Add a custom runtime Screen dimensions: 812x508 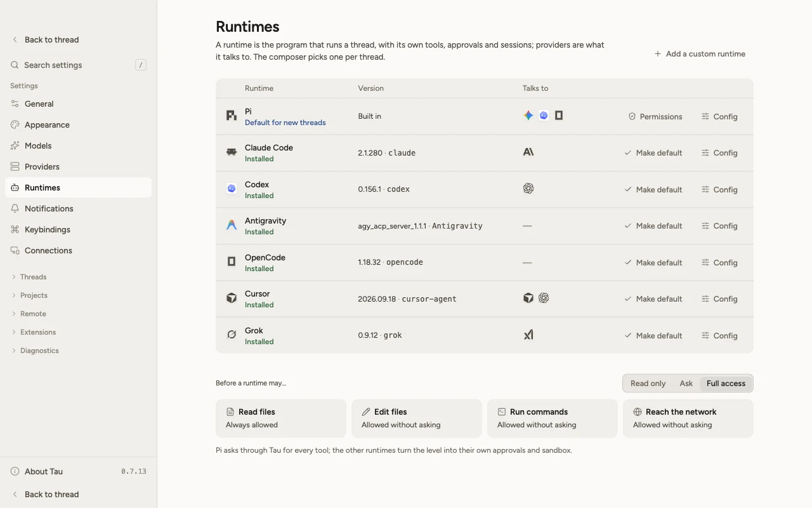tap(700, 54)
